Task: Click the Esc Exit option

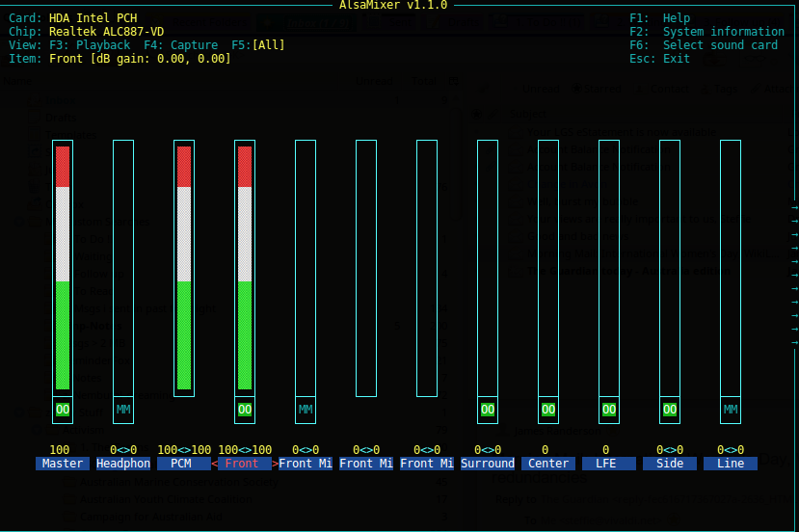Action: 659,59
